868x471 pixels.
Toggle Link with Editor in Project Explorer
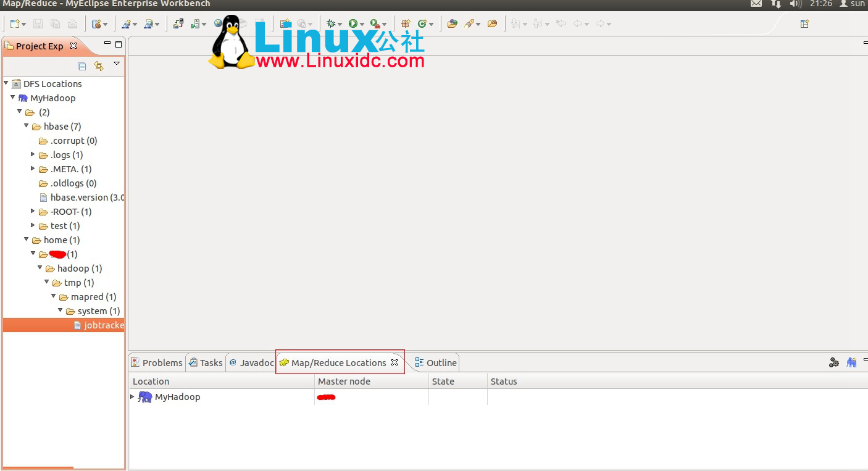click(99, 66)
